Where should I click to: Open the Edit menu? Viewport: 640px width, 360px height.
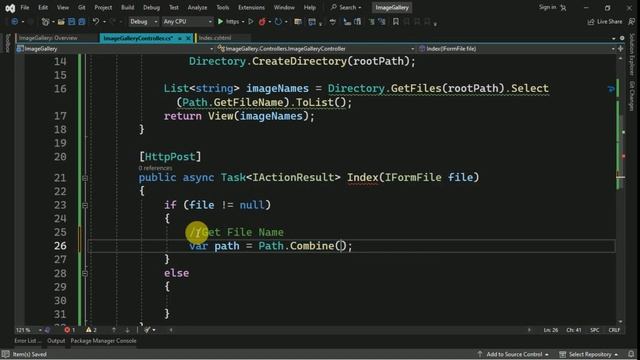point(43,7)
